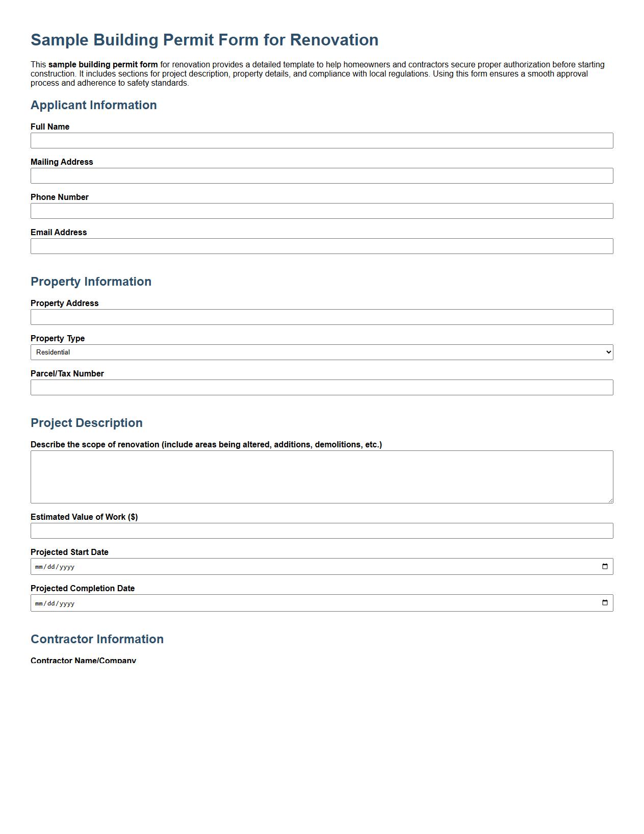644x834 pixels.
Task: Focus the Property Address field
Action: [322, 317]
